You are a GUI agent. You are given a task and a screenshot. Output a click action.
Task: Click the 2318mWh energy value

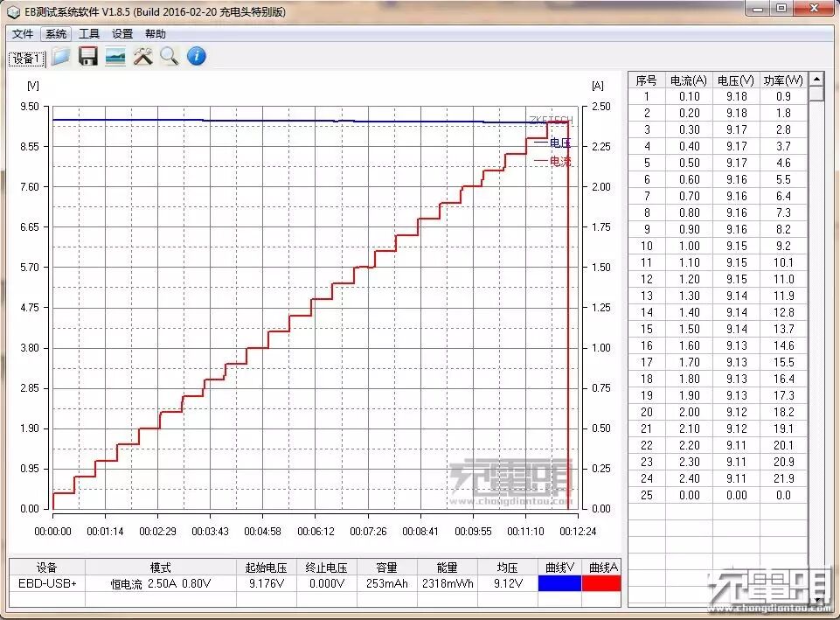pos(448,583)
